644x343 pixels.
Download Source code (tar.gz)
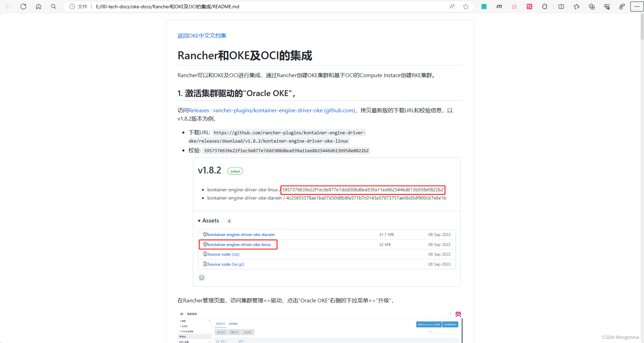pyautogui.click(x=226, y=264)
